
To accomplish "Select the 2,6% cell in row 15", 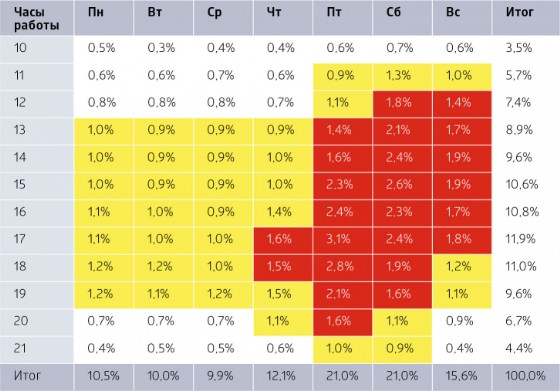I will tap(402, 185).
